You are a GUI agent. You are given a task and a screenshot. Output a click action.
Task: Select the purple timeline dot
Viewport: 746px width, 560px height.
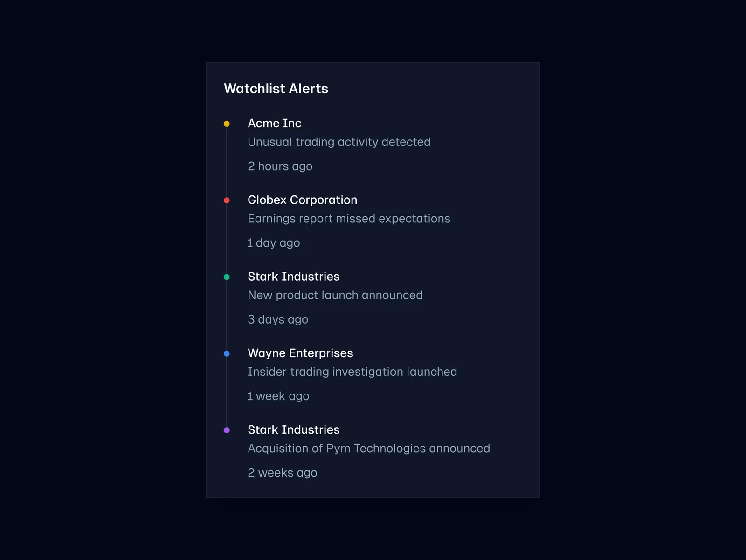227,430
